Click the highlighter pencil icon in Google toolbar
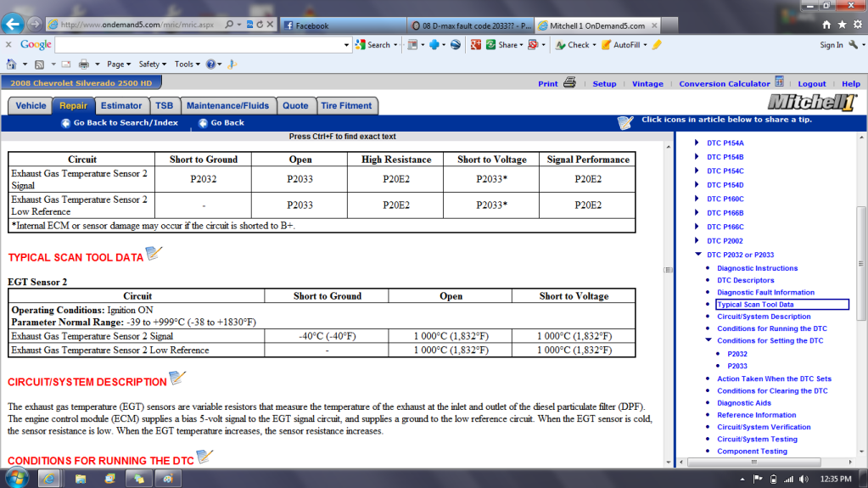This screenshot has height=488, width=868. (657, 45)
